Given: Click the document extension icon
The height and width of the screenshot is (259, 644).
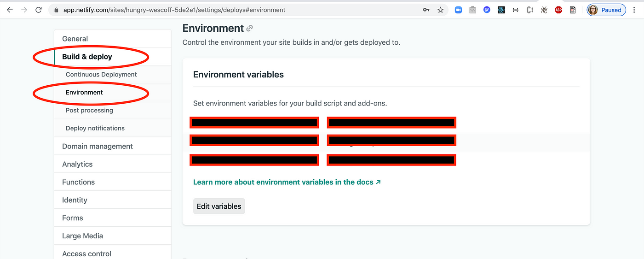Looking at the screenshot, I should tap(573, 10).
